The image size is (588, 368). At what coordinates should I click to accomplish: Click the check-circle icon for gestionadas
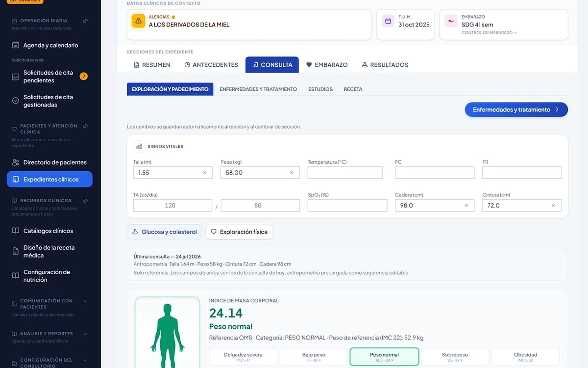(16, 101)
